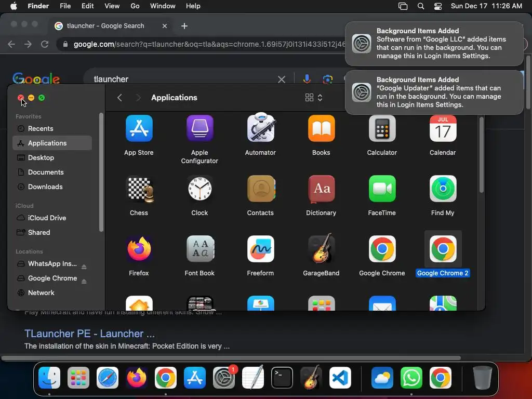The image size is (532, 399).
Task: Select the tlauncher Google Search tab
Action: click(111, 26)
